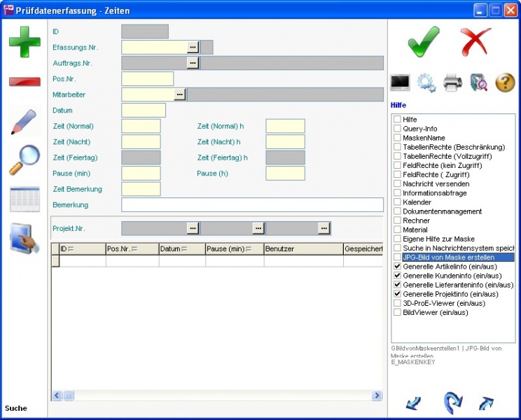Viewport: 521px width, 420px height.
Task: Open search with the magnifying glass icon
Action: coord(25,160)
